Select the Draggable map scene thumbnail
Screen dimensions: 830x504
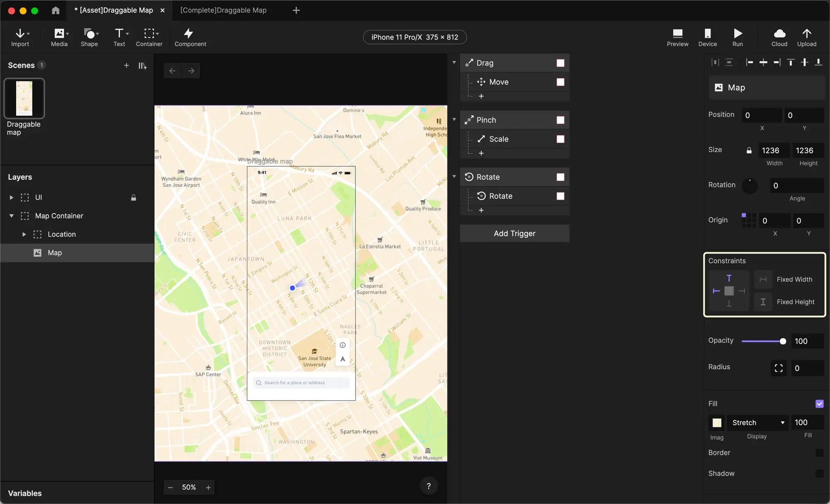pos(24,98)
